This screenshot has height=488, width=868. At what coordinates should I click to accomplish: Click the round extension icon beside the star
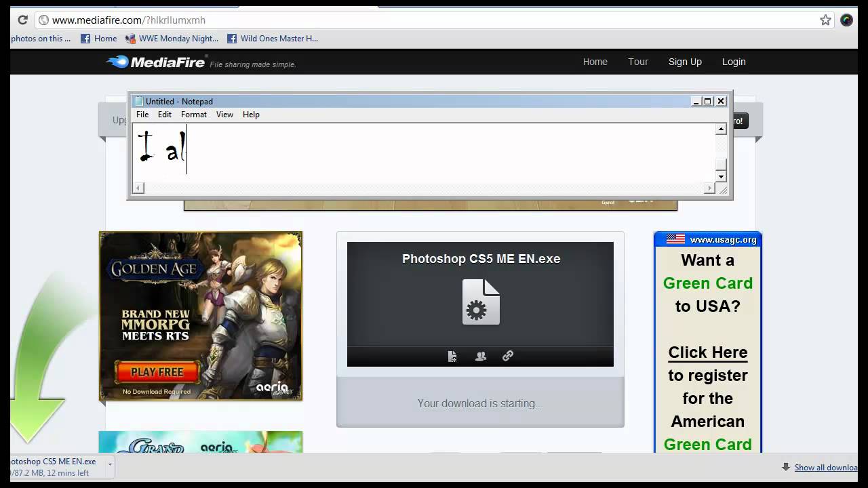click(846, 20)
